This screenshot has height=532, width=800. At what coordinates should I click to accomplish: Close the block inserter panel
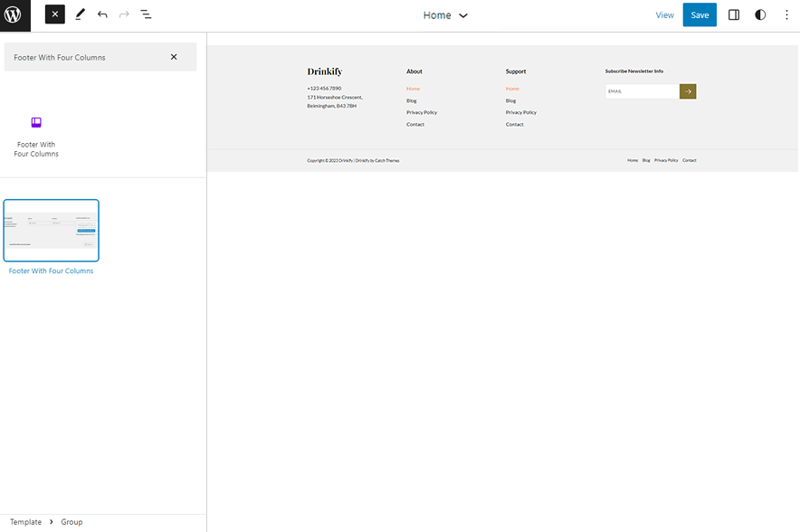pyautogui.click(x=53, y=14)
